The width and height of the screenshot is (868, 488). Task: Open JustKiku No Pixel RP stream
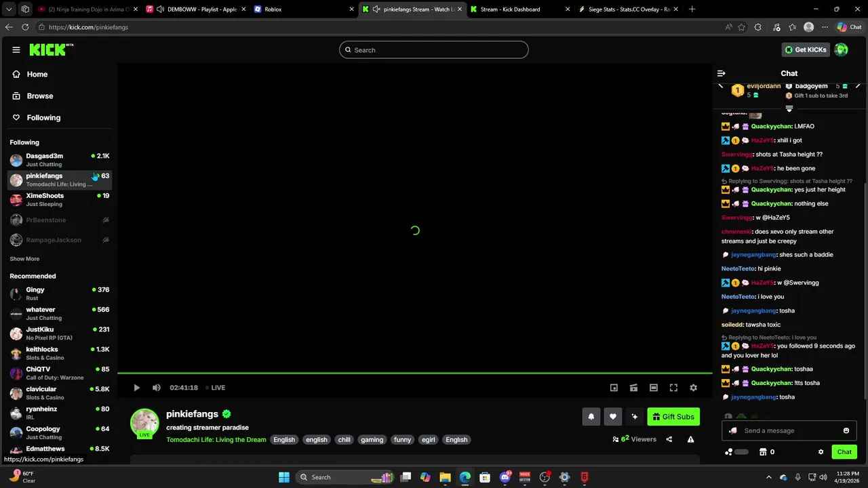tap(59, 333)
